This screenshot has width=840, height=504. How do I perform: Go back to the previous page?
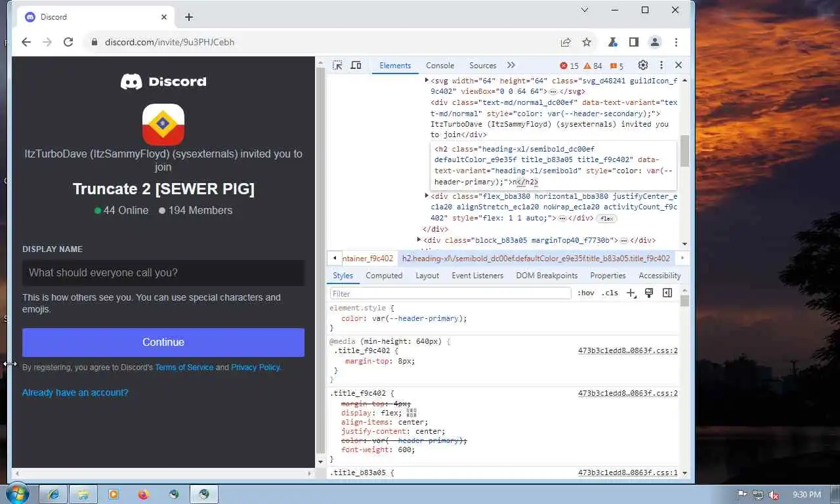point(26,42)
